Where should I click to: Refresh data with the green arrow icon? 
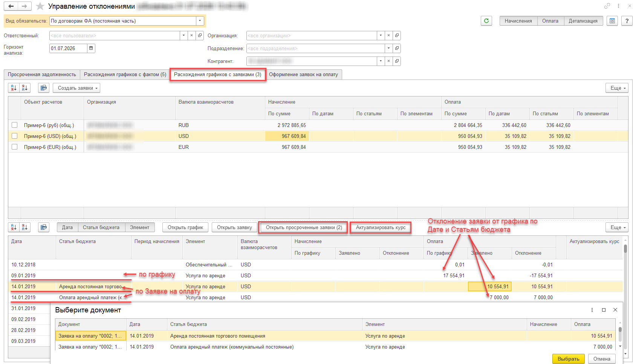coord(486,21)
